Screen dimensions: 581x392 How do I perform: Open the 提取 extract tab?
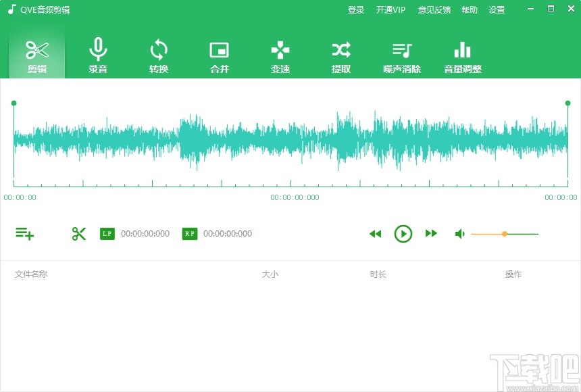[341, 56]
